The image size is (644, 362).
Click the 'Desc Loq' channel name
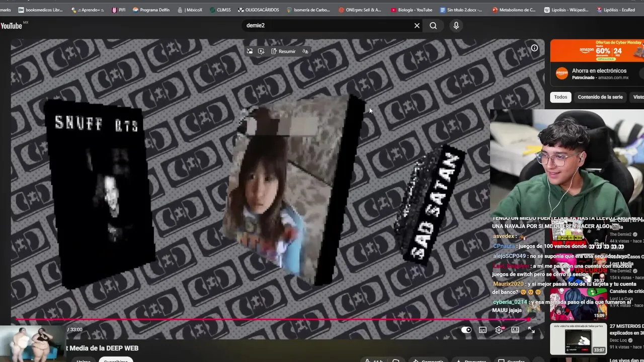[x=618, y=340]
